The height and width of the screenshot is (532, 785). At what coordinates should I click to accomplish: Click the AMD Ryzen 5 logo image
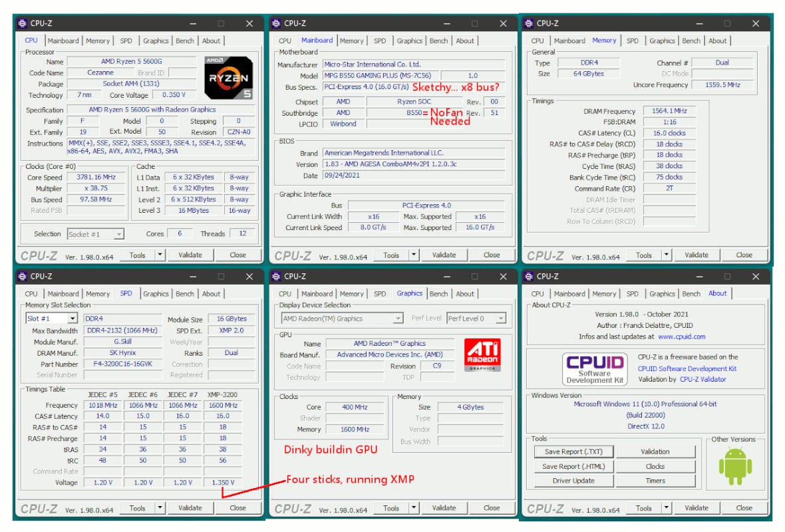point(228,78)
